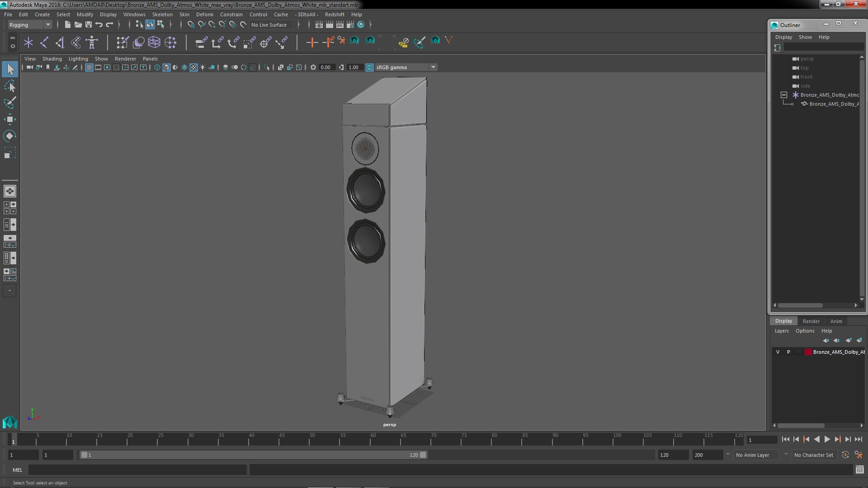Toggle the viewport grid display icon
868x488 pixels.
click(89, 67)
